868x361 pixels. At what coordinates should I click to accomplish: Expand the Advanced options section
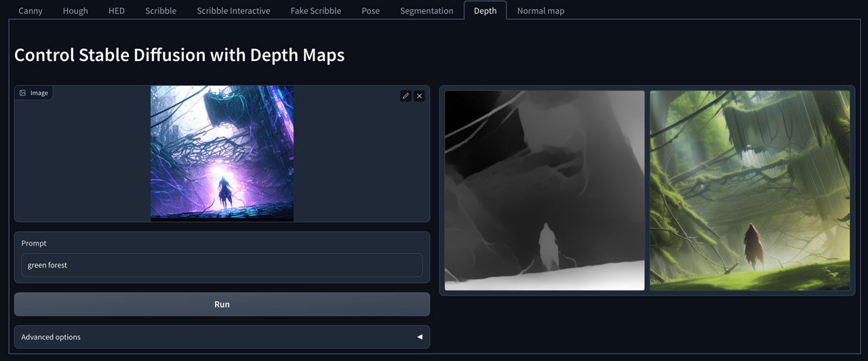[222, 337]
